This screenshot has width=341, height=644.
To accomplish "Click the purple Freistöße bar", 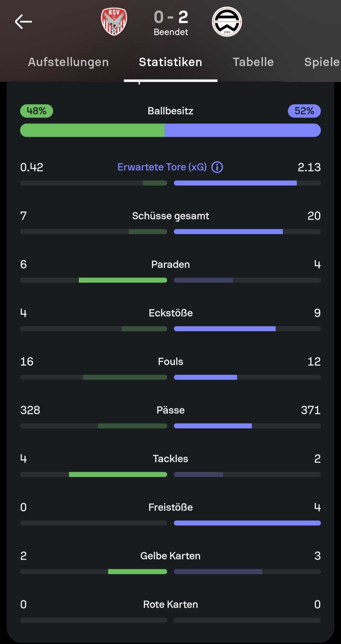I will pos(247,523).
